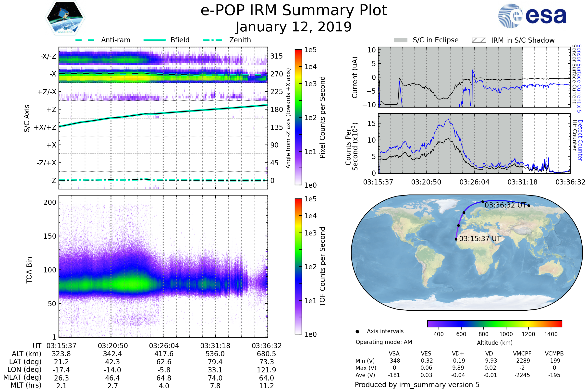Screen dimensions: 588x392
Task: Click the Pixel Counts per Second colorbar
Action: point(298,117)
